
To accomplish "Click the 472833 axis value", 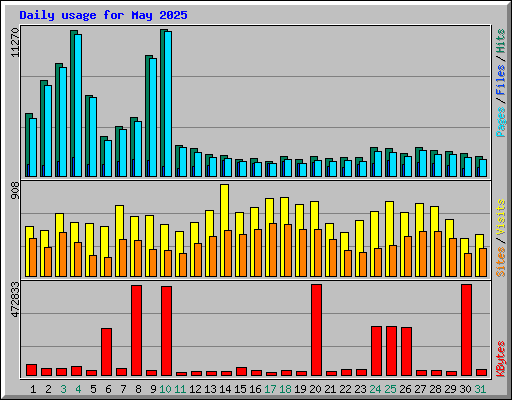I will click(x=15, y=300).
